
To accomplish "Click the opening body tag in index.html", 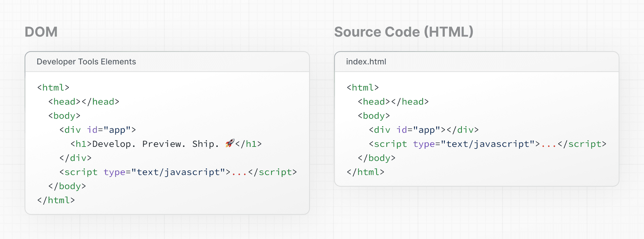I will (x=374, y=116).
